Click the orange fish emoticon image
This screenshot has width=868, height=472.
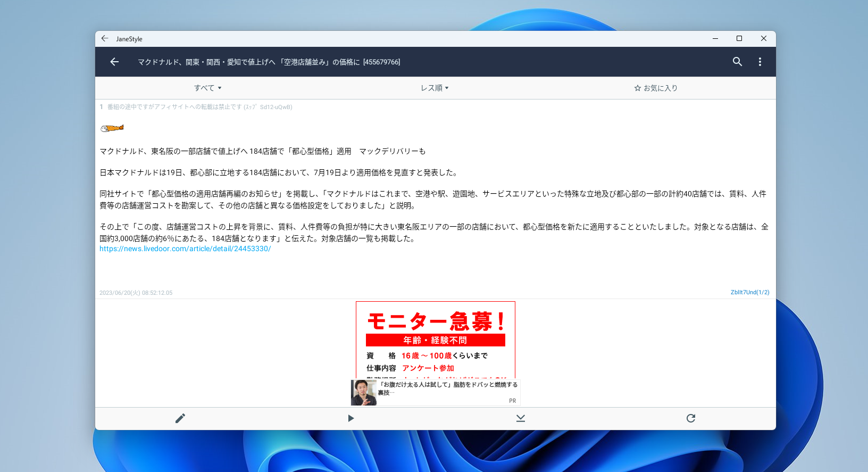pyautogui.click(x=112, y=128)
